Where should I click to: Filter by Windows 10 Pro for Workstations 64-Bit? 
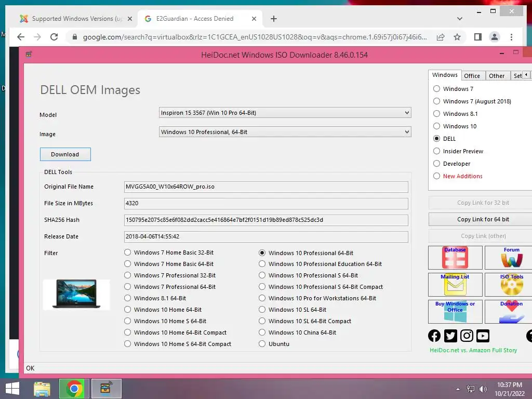pyautogui.click(x=317, y=298)
